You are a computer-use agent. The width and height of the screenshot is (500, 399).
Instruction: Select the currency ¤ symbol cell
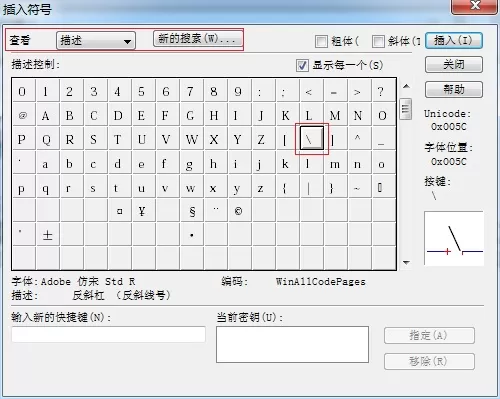[x=119, y=211]
